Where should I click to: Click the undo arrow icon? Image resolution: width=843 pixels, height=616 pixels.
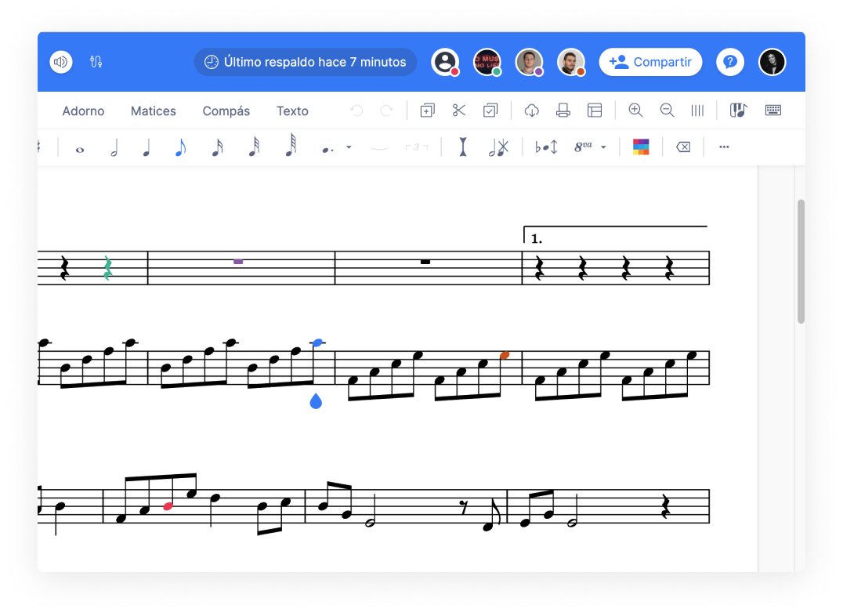tap(356, 111)
